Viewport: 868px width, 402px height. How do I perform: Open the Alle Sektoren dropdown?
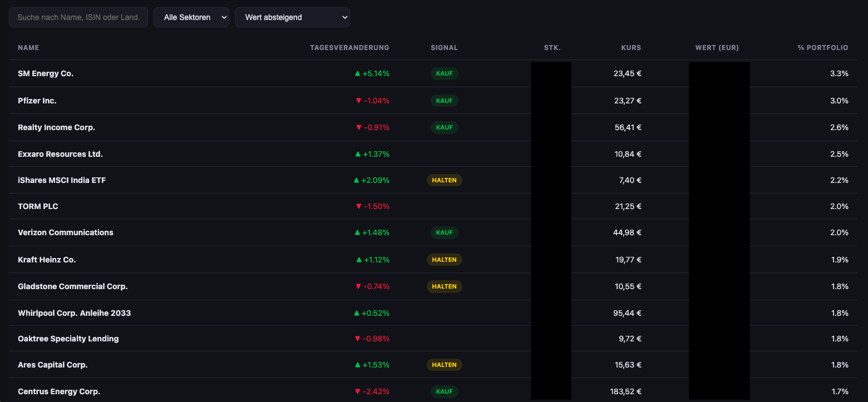tap(191, 17)
